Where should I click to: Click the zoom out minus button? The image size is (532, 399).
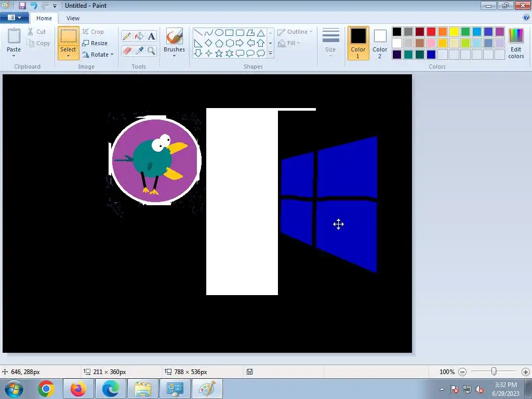tap(462, 372)
